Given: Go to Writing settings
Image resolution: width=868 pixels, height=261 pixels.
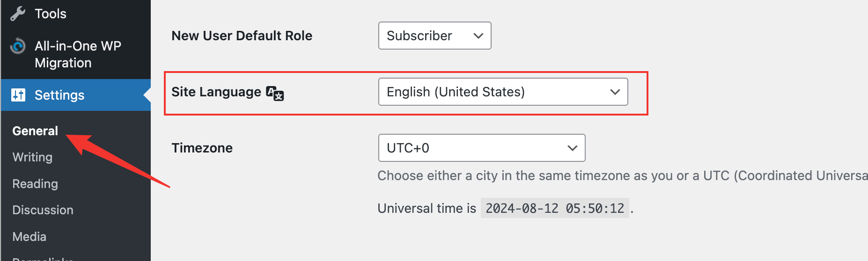Looking at the screenshot, I should point(32,157).
